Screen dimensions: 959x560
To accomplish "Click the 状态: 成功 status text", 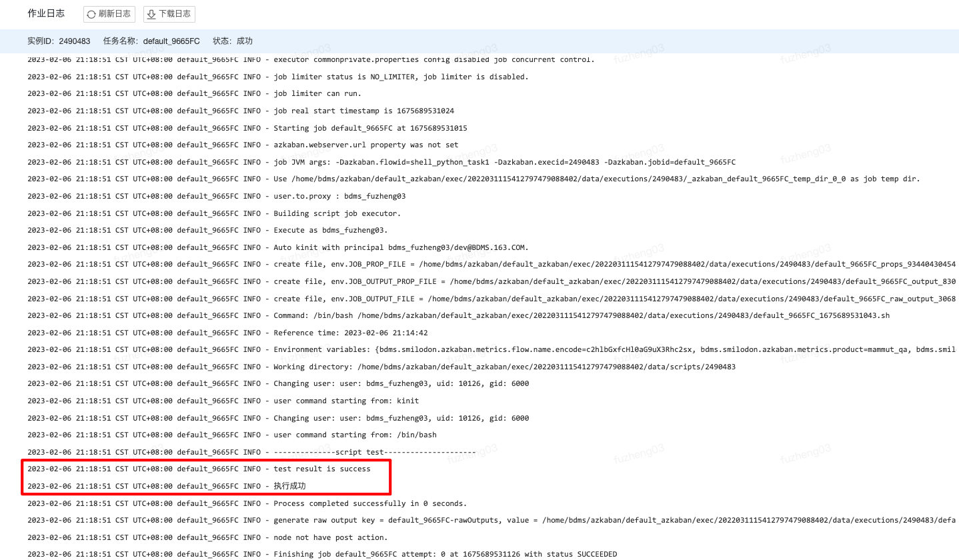I will [233, 41].
